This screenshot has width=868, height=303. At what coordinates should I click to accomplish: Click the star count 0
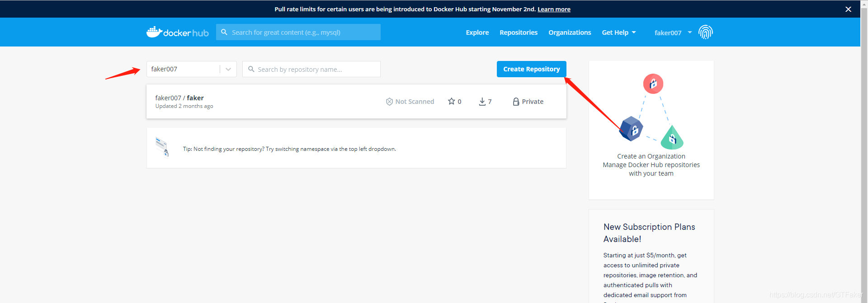[459, 102]
